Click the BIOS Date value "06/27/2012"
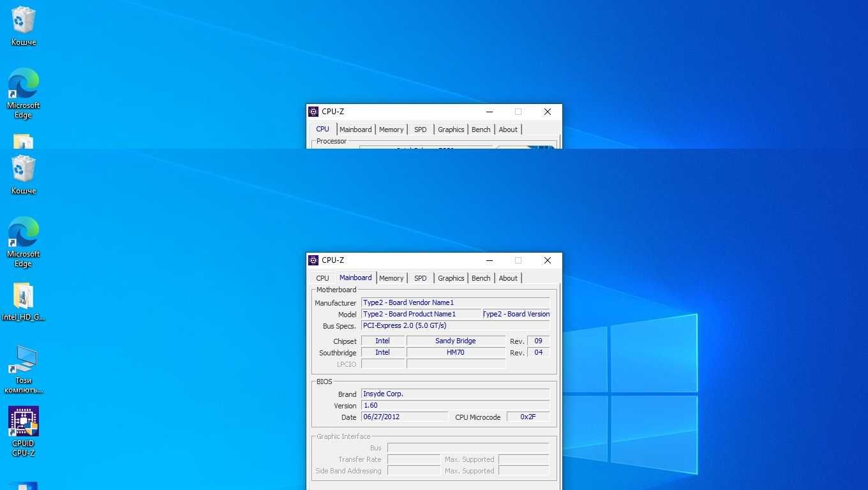This screenshot has height=490, width=868. pos(405,417)
